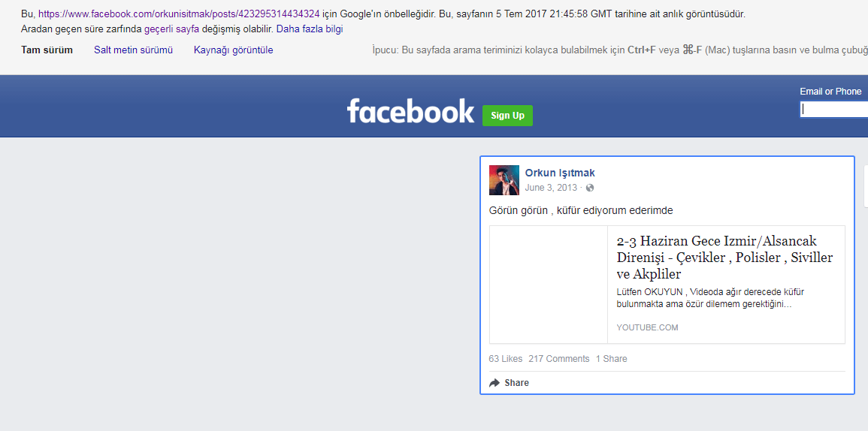Open the blank video preview thumbnail
Image resolution: width=868 pixels, height=431 pixels.
(549, 285)
